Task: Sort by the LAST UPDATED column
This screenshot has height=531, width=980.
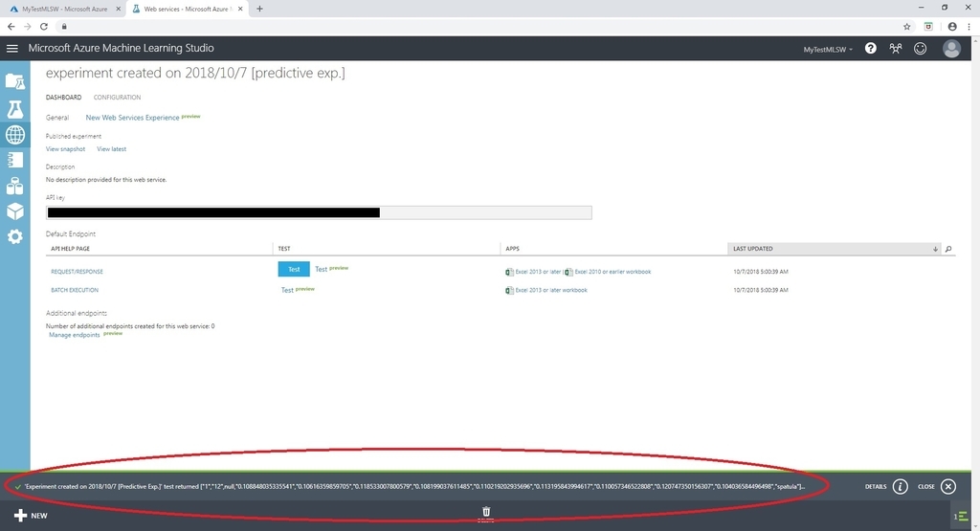Action: pyautogui.click(x=834, y=249)
